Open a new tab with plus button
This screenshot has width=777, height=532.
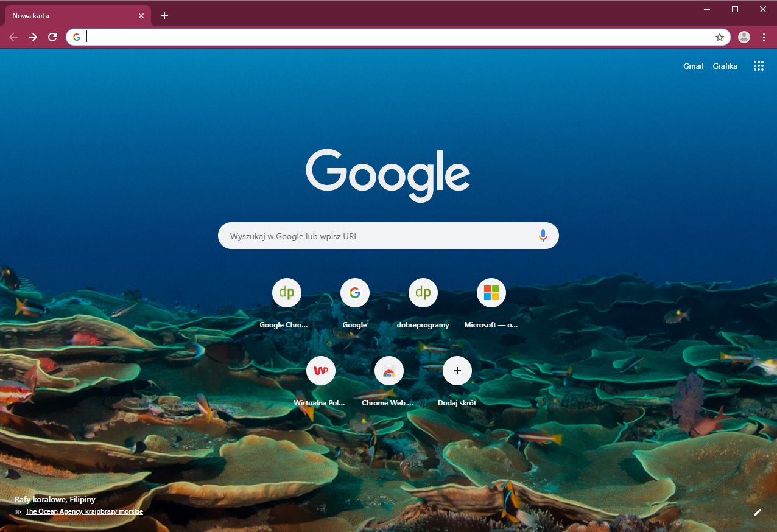pyautogui.click(x=164, y=16)
